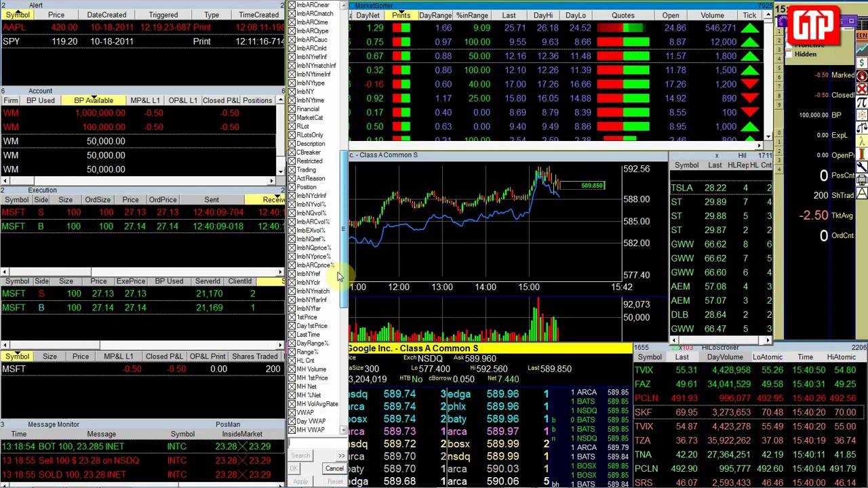Viewport: 868px width, 488px height.
Task: Click the Reset button in column chooser
Action: tap(334, 481)
